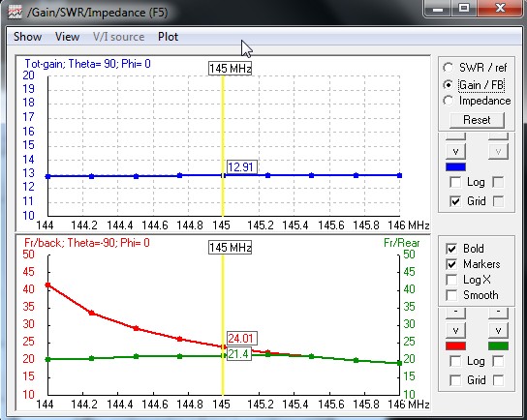Uncheck Grid for the gain chart
This screenshot has height=420, width=527.
(x=455, y=201)
